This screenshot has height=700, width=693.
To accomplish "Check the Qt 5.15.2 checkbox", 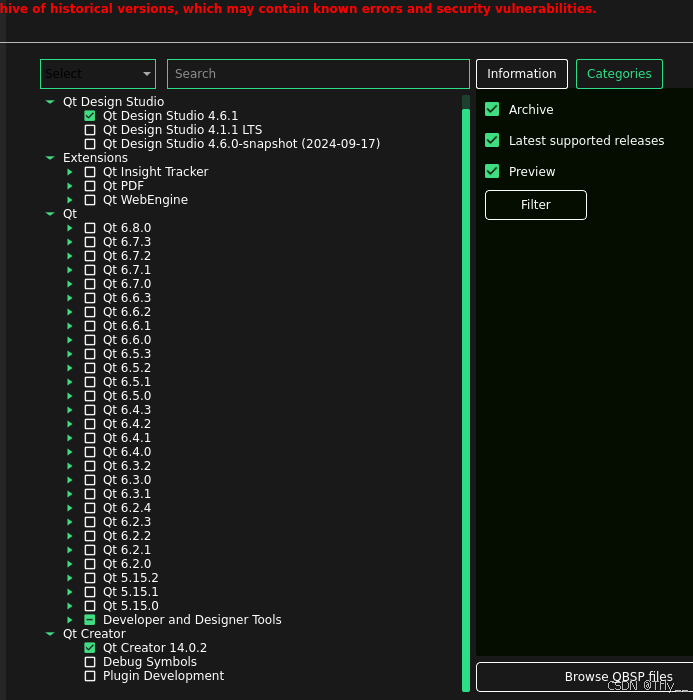I will 90,578.
